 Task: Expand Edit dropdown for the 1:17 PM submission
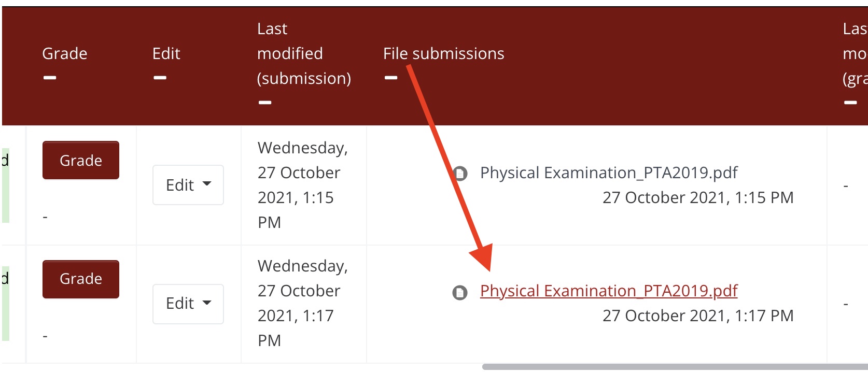[188, 304]
